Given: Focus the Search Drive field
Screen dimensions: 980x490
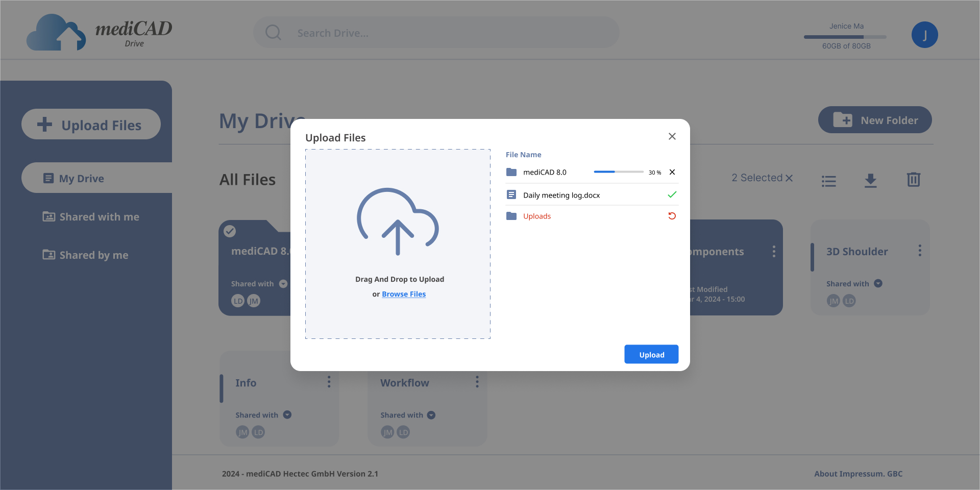Looking at the screenshot, I should pos(436,33).
